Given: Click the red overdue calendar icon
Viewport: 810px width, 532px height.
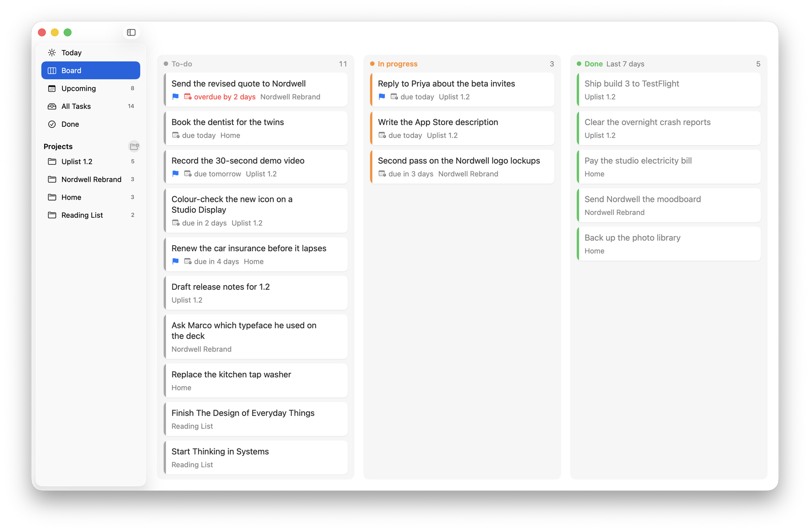Looking at the screenshot, I should (188, 97).
